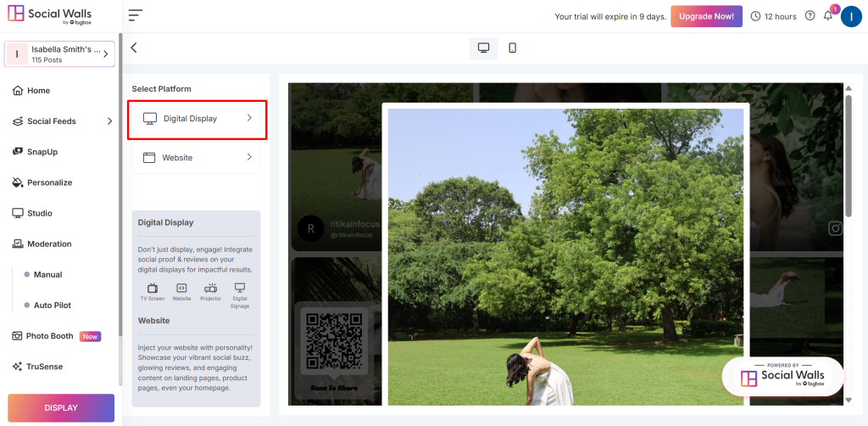Select the Digital Display platform

click(197, 119)
